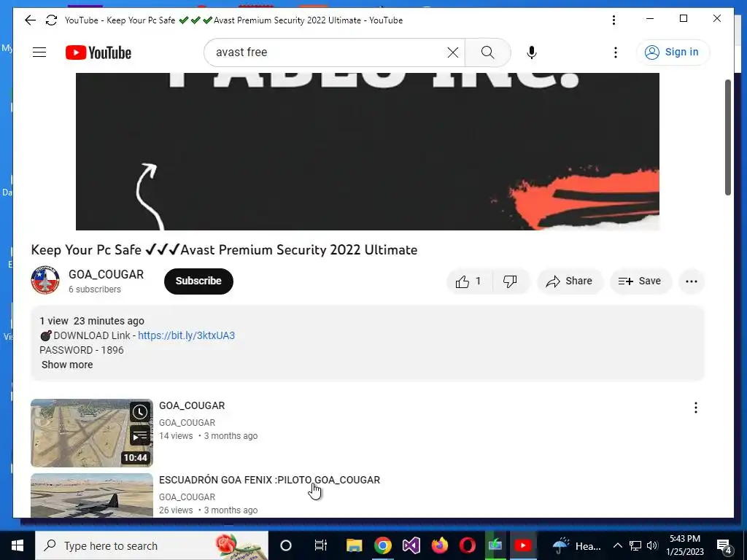Open the YouTube hamburger guide menu
The height and width of the screenshot is (560, 747).
39,52
